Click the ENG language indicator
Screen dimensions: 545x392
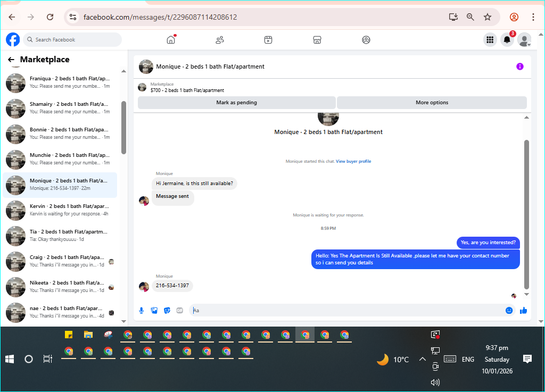pos(468,360)
